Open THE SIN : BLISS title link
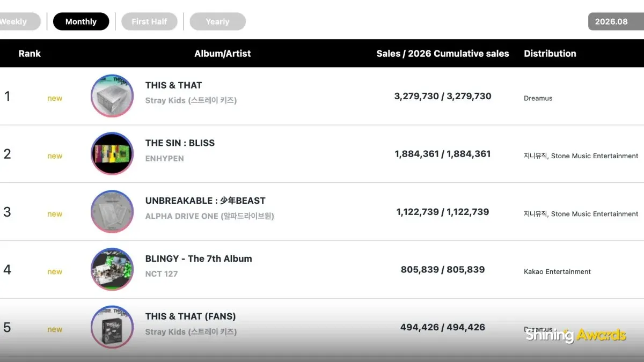 [180, 143]
